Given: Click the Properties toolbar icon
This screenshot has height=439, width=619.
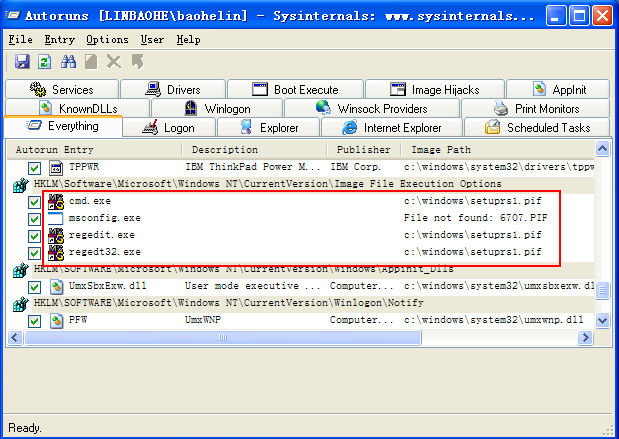Looking at the screenshot, I should (91, 62).
